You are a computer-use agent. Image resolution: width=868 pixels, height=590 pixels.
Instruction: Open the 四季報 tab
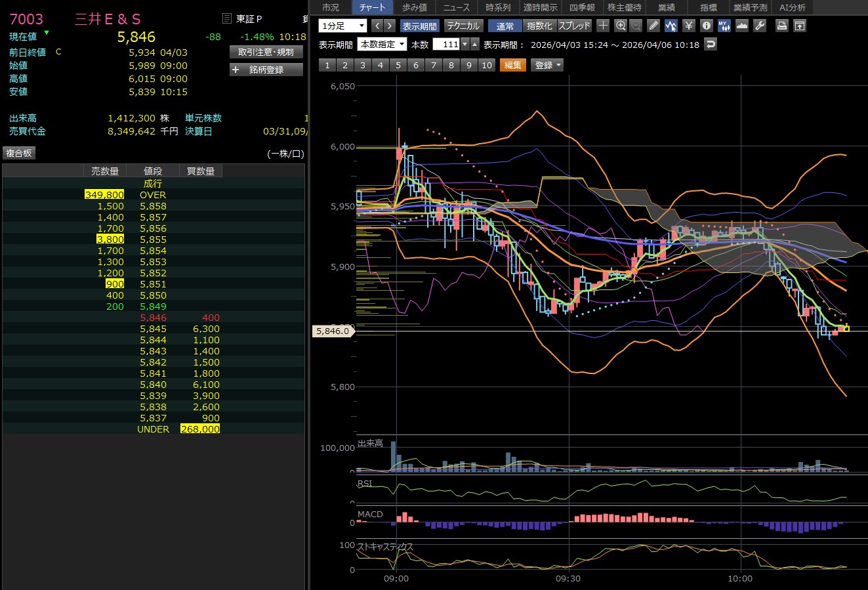click(x=582, y=7)
